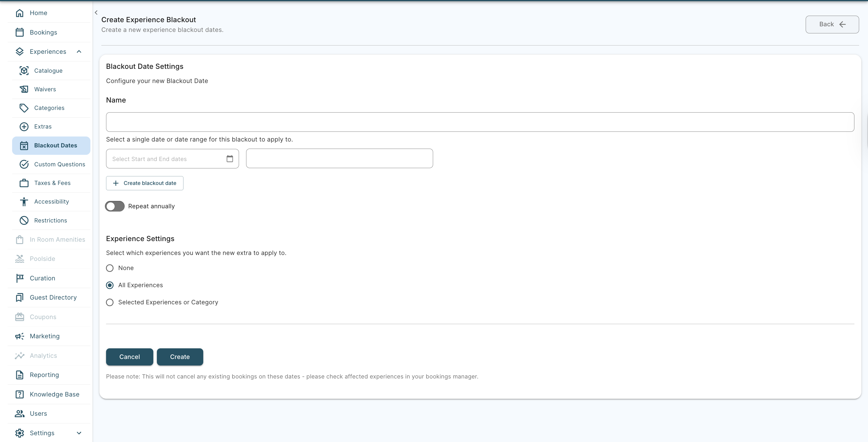Click into the Name text field
Screen dimensions: 868x442
tap(480, 122)
